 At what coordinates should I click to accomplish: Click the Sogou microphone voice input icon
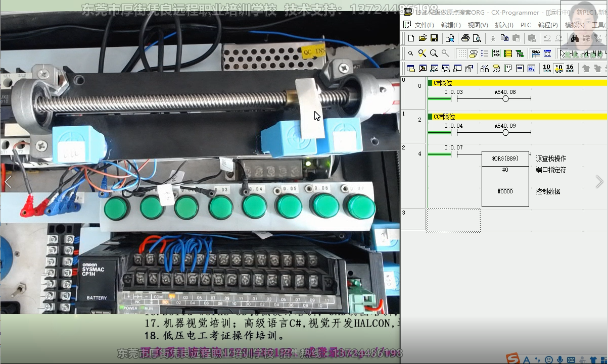[560, 359]
